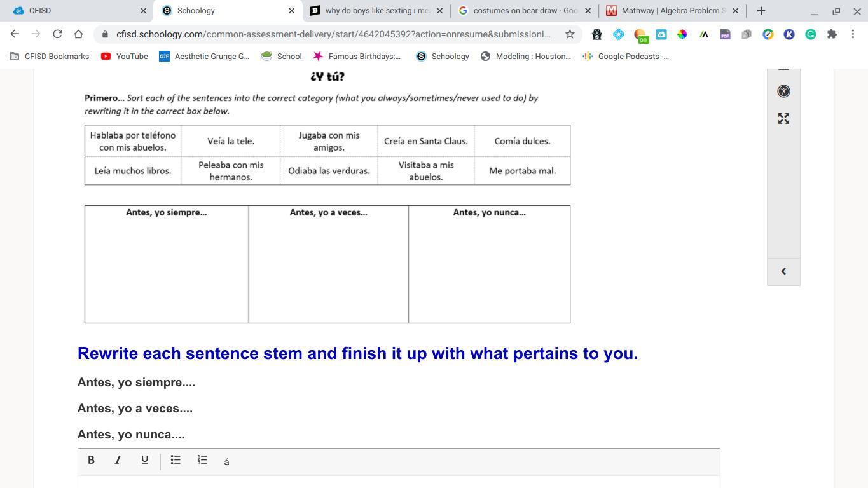This screenshot has height=488, width=868.
Task: Open the black bear extension icon
Action: [x=596, y=34]
